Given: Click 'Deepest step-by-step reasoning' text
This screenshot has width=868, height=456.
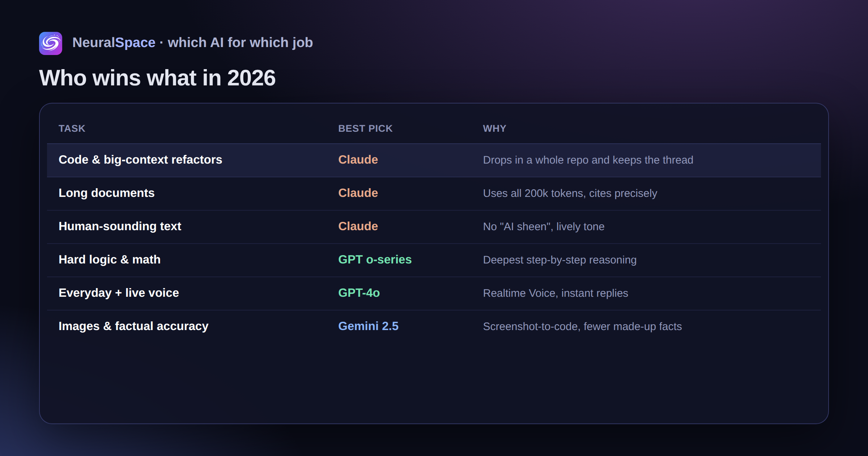Looking at the screenshot, I should click(x=559, y=260).
